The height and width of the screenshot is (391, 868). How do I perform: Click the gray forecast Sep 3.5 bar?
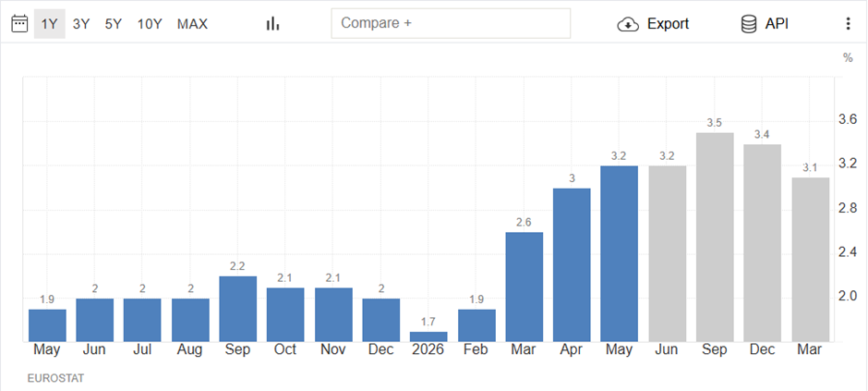715,237
